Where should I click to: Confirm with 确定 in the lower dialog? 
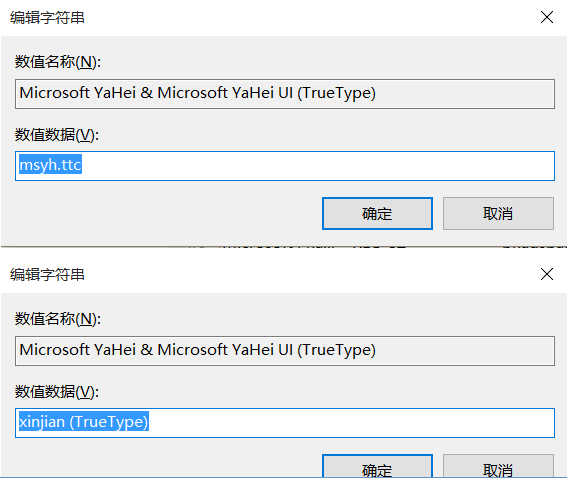(377, 466)
